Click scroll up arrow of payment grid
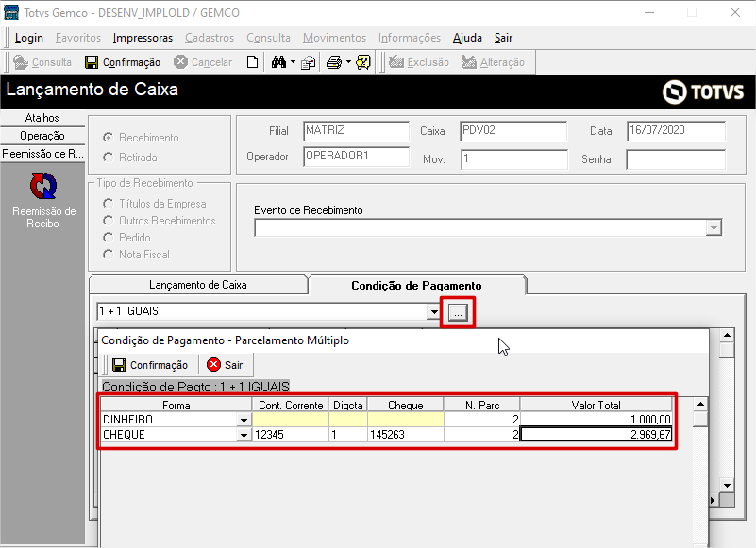 [700, 404]
